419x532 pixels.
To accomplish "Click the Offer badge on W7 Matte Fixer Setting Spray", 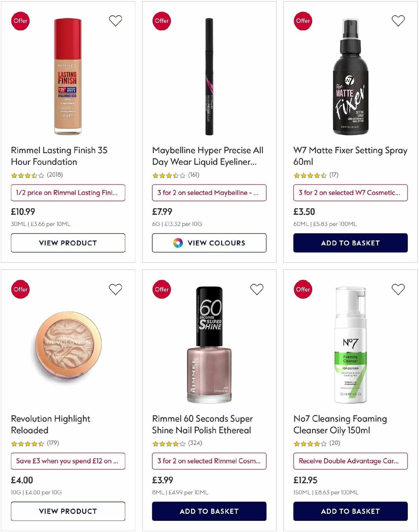I will tap(302, 21).
